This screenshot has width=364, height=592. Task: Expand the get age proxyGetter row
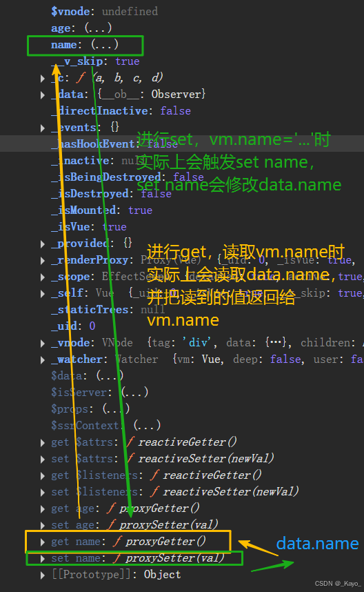(x=43, y=509)
